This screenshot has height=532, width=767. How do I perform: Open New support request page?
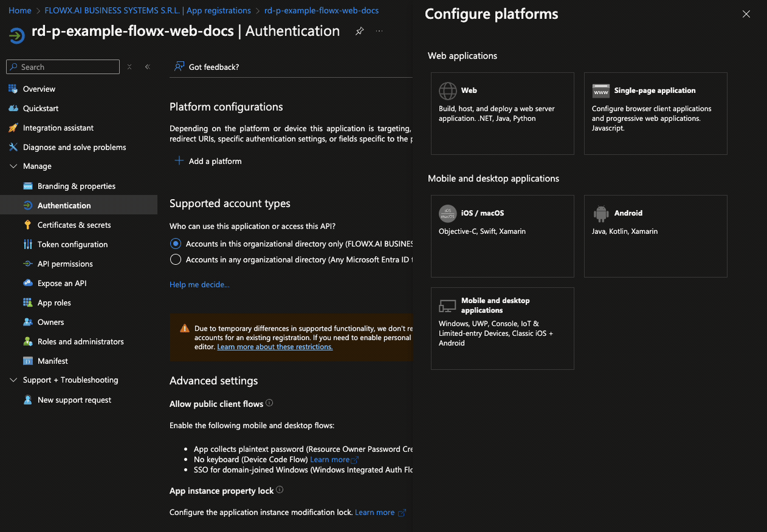click(x=74, y=400)
